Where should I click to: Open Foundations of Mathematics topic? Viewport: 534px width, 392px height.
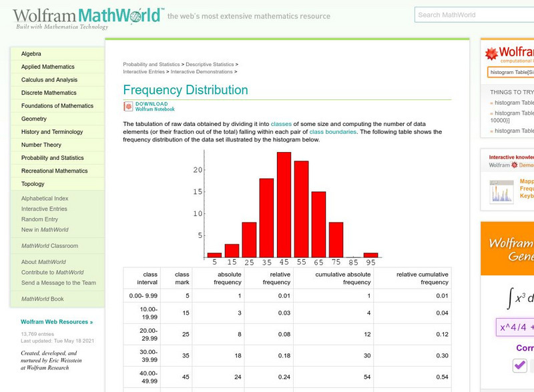coord(57,106)
